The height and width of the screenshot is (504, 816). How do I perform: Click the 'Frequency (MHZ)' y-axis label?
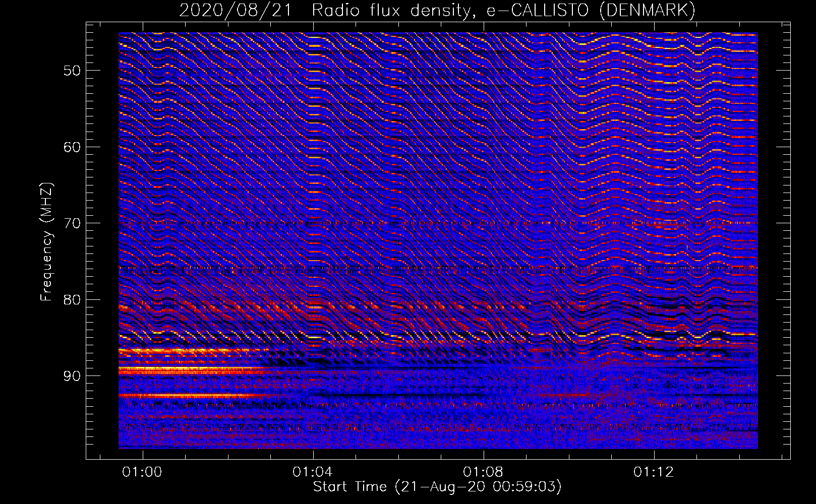[46, 242]
